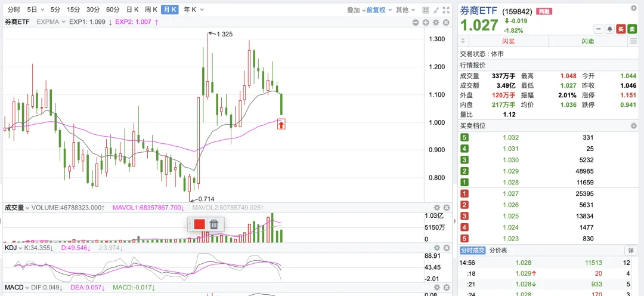
Task: Click the 闪卖 flash sell button
Action: pyautogui.click(x=588, y=42)
